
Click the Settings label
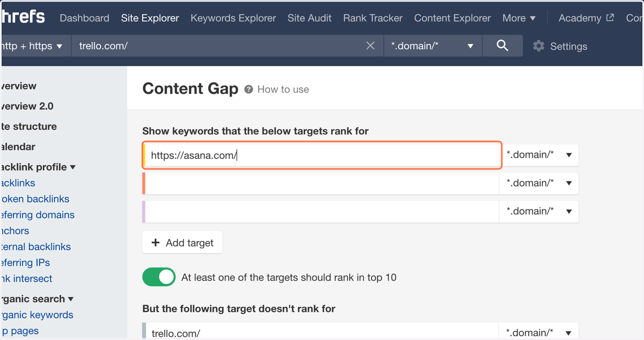tap(569, 47)
